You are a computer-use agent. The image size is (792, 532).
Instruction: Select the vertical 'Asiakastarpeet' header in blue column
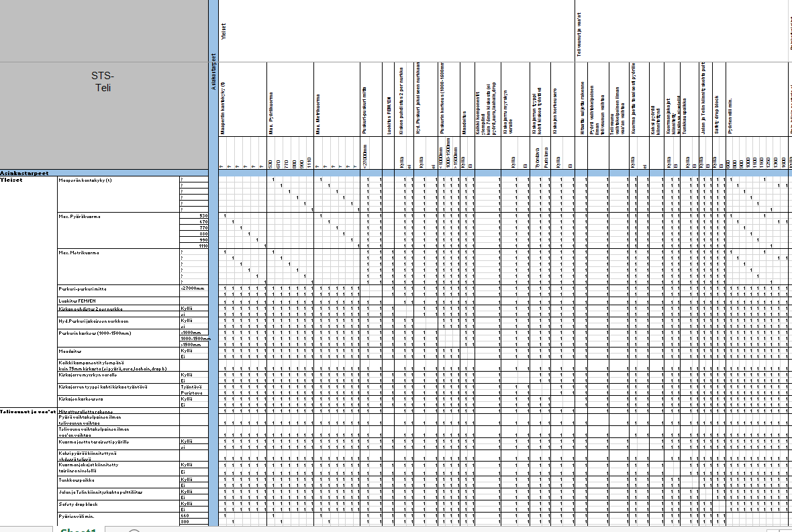click(x=213, y=72)
